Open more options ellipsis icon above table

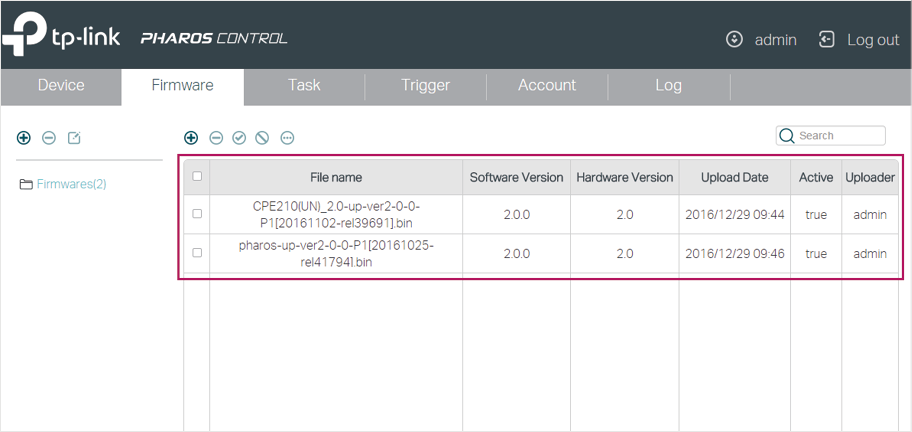pos(287,138)
